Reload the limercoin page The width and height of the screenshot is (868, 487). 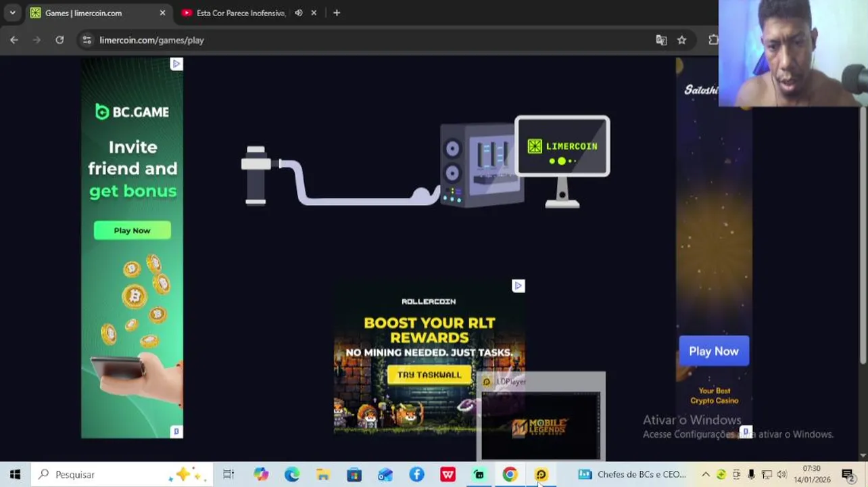pyautogui.click(x=59, y=40)
